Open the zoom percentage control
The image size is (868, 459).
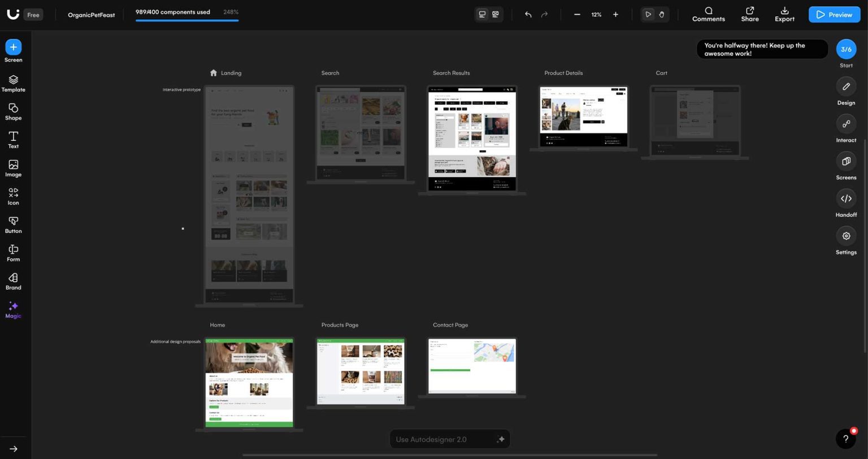coord(596,15)
